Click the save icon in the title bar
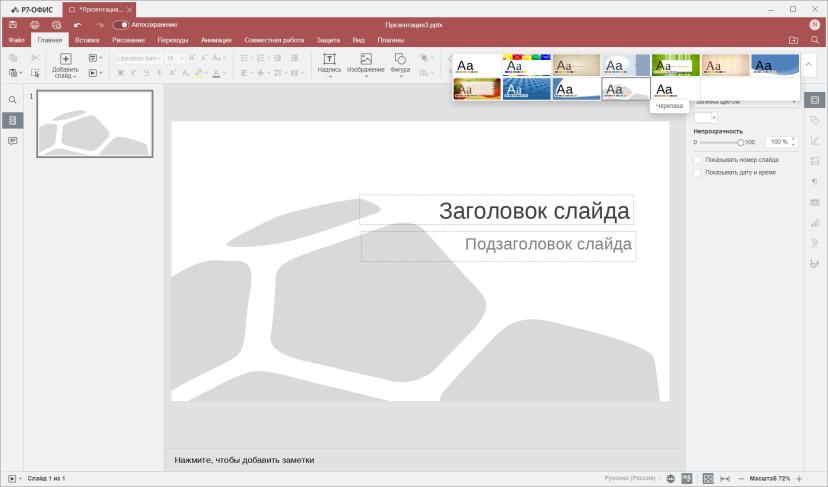The image size is (828, 487). pyautogui.click(x=13, y=25)
